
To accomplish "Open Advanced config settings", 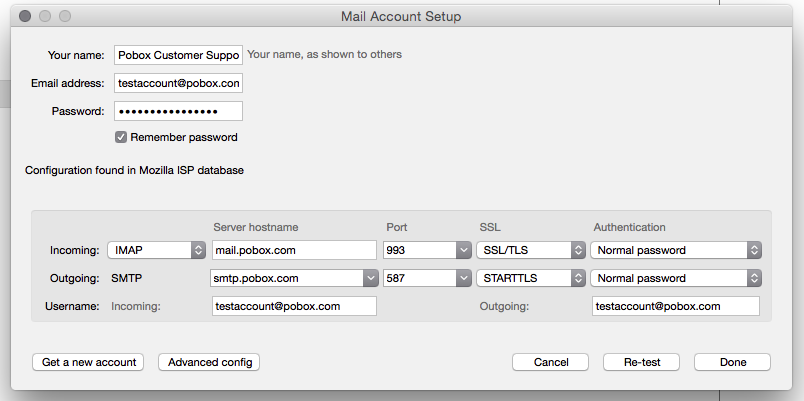I will 209,362.
